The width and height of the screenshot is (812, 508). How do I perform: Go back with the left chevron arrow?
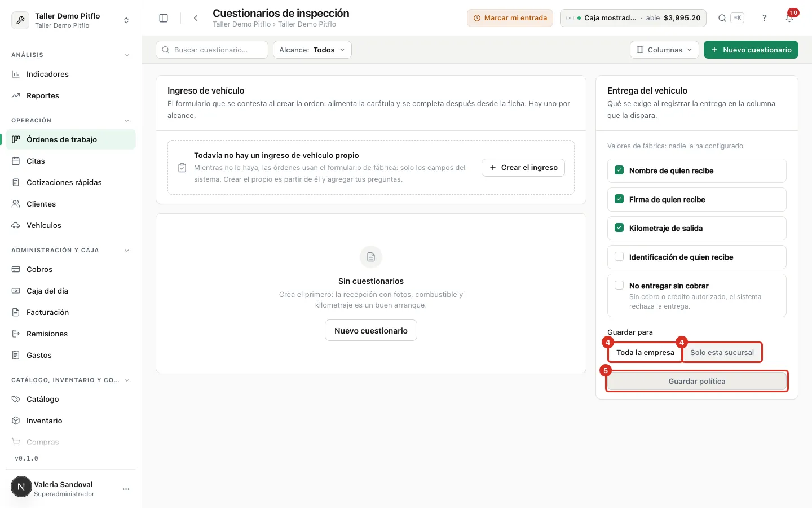[x=196, y=18]
